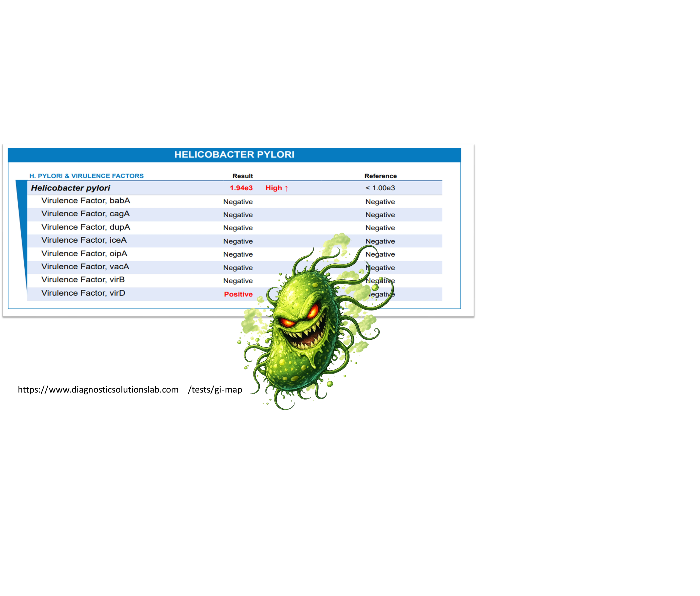Select the Virulence Factor, oipA row
Viewport: 700px width, 596px height.
click(x=84, y=253)
